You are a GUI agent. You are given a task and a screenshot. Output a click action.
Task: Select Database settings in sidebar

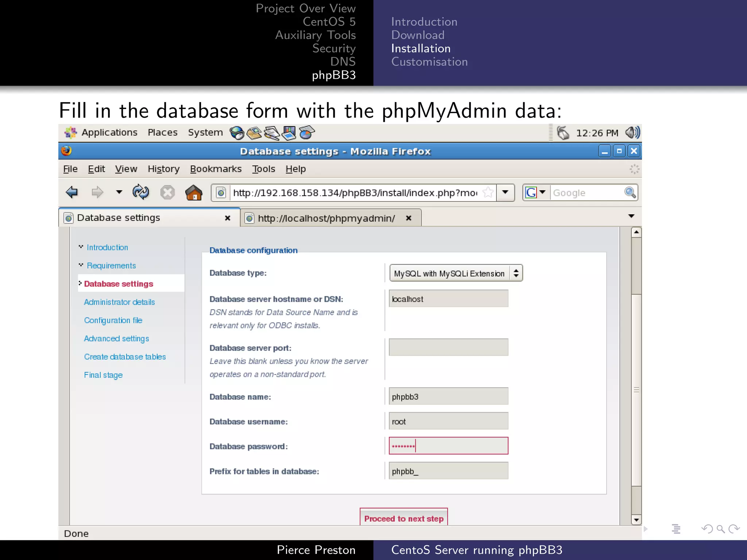[x=119, y=284]
